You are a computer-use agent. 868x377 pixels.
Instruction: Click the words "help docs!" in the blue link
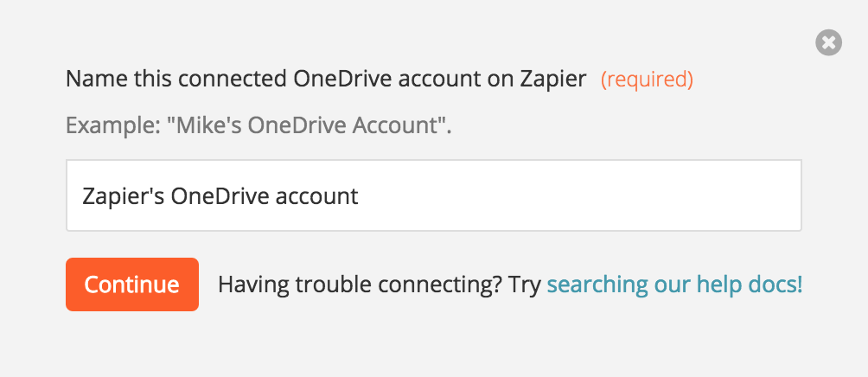[750, 284]
